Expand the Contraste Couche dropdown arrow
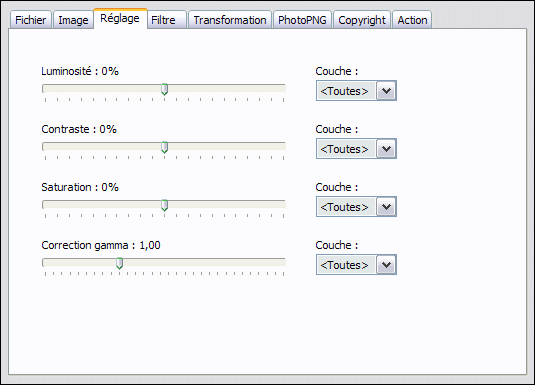 386,149
